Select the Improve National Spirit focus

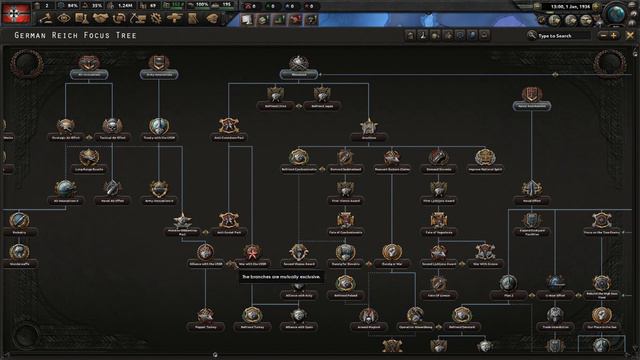click(485, 162)
